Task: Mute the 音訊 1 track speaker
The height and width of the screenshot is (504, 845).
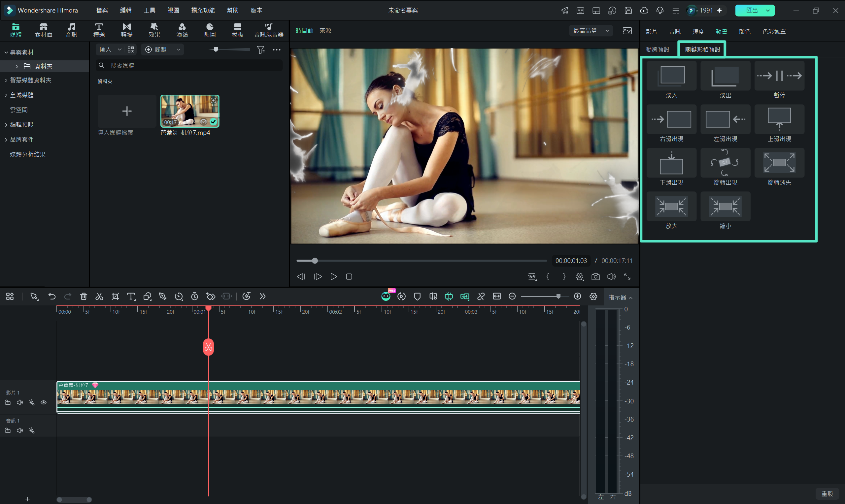Action: [20, 431]
